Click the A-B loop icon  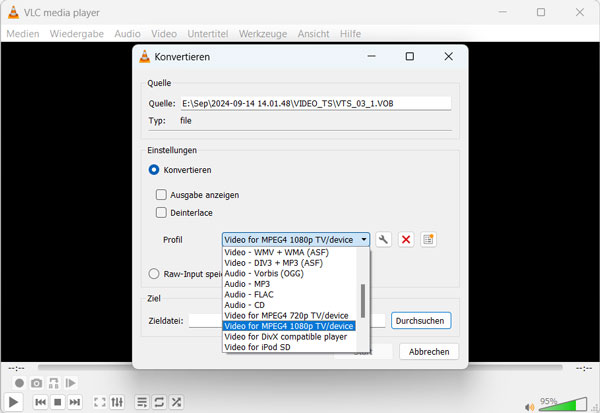coord(54,383)
